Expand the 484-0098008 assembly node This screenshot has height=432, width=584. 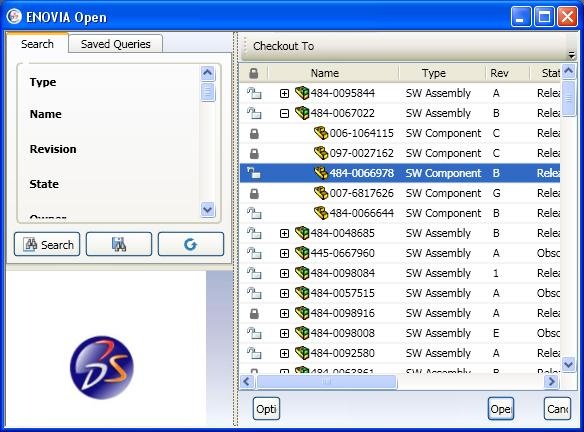pos(284,333)
